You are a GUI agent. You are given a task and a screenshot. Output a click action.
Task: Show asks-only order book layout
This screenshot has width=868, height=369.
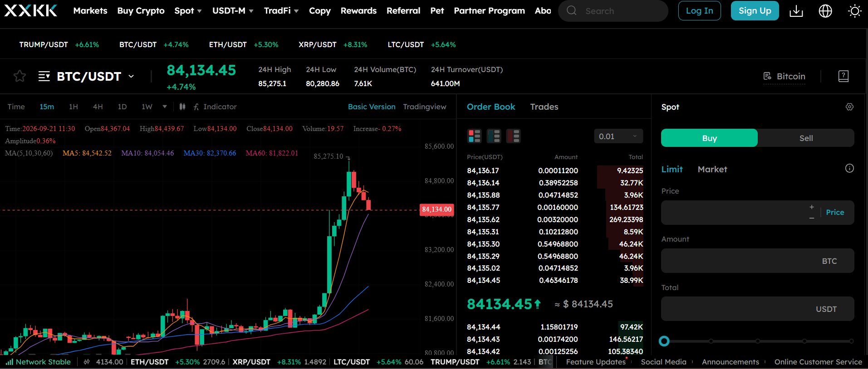click(x=513, y=136)
